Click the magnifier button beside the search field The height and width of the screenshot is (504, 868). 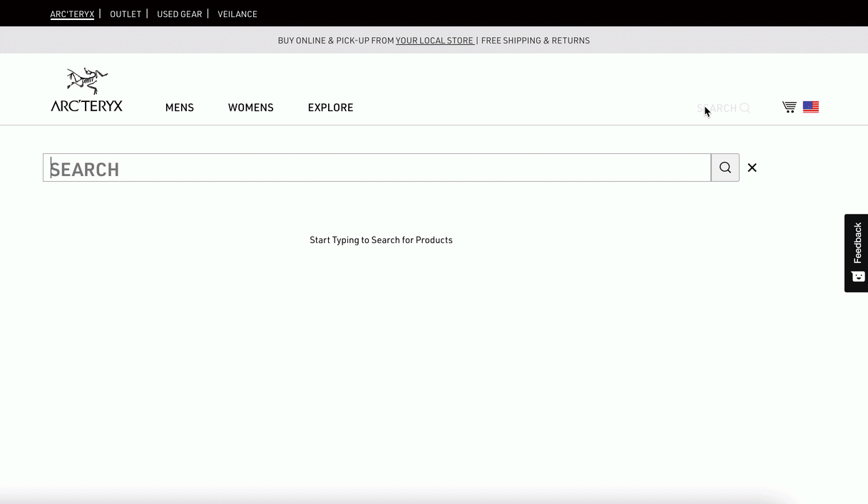coord(725,168)
